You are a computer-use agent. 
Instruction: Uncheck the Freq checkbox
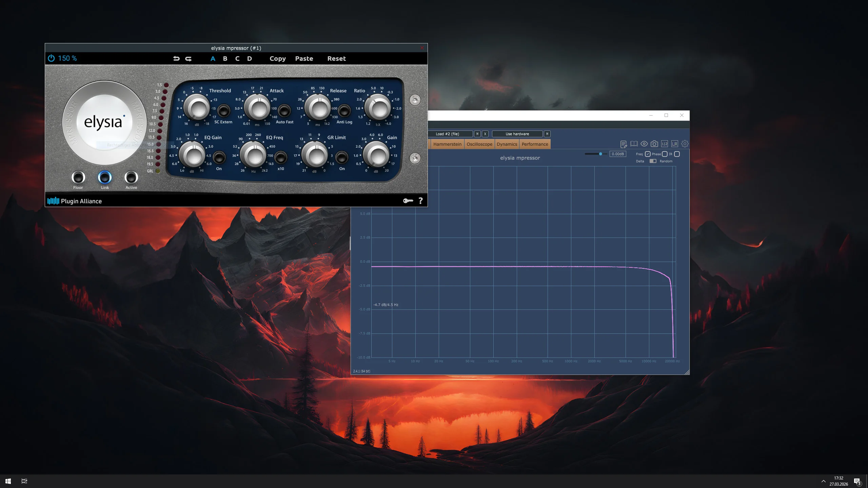pos(648,154)
